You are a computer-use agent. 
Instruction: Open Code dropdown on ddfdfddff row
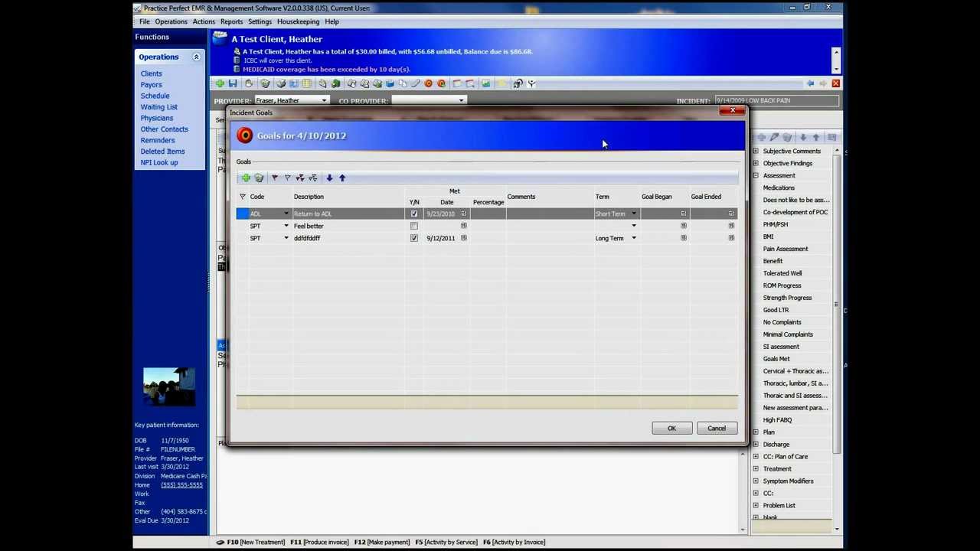286,238
